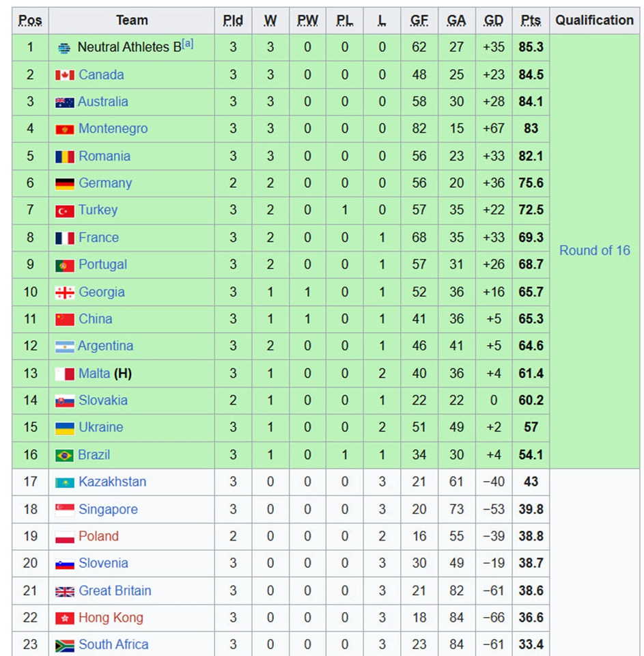
Task: Follow the Poland team link
Action: [98, 536]
